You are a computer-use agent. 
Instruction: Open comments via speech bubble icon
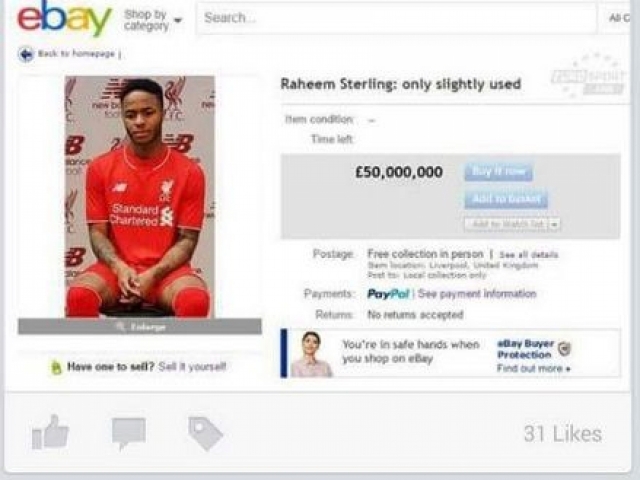point(129,433)
